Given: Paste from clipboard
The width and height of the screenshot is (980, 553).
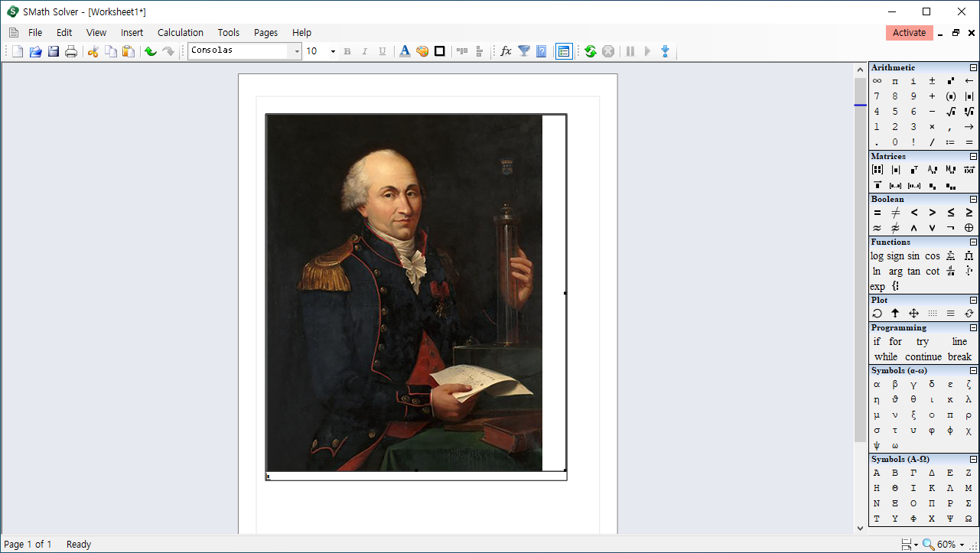Looking at the screenshot, I should click(129, 51).
